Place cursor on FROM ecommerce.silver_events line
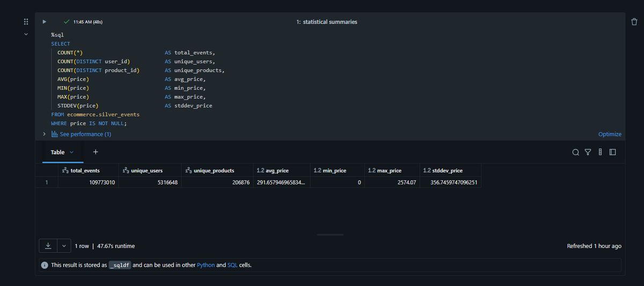Viewport: 644px width, 286px height. (95, 114)
